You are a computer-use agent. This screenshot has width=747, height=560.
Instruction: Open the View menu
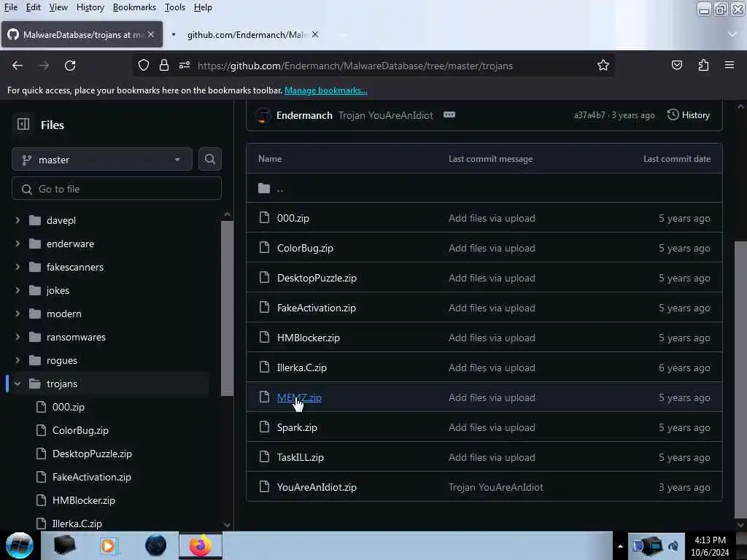(x=58, y=7)
